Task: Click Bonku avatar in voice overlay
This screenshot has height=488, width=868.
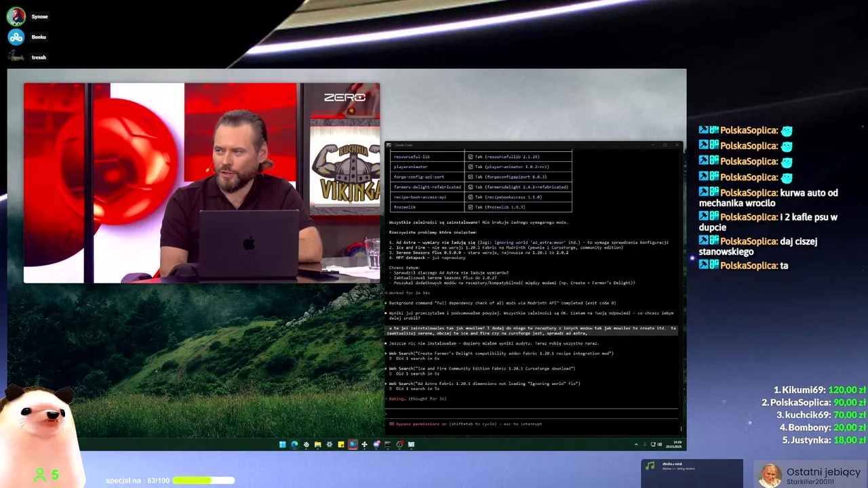Action: pyautogui.click(x=16, y=37)
